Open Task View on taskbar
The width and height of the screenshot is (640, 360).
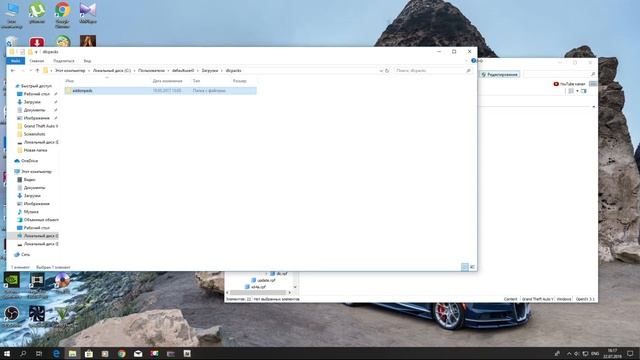[x=39, y=353]
